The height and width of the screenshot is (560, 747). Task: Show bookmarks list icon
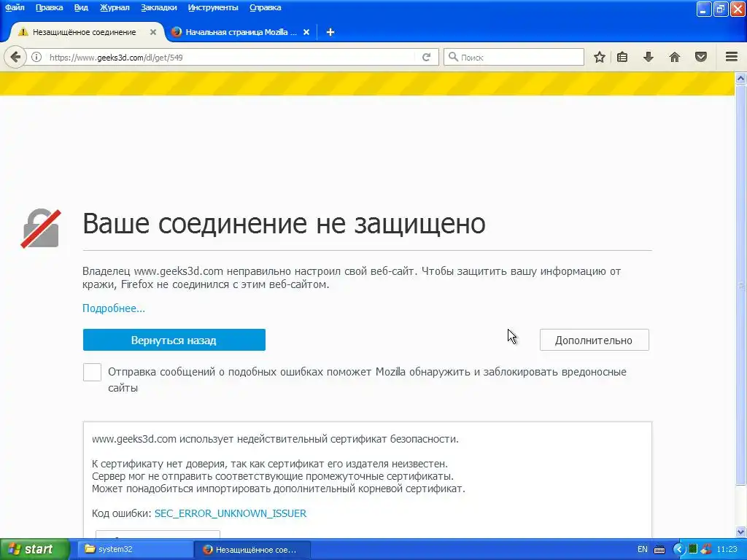622,57
